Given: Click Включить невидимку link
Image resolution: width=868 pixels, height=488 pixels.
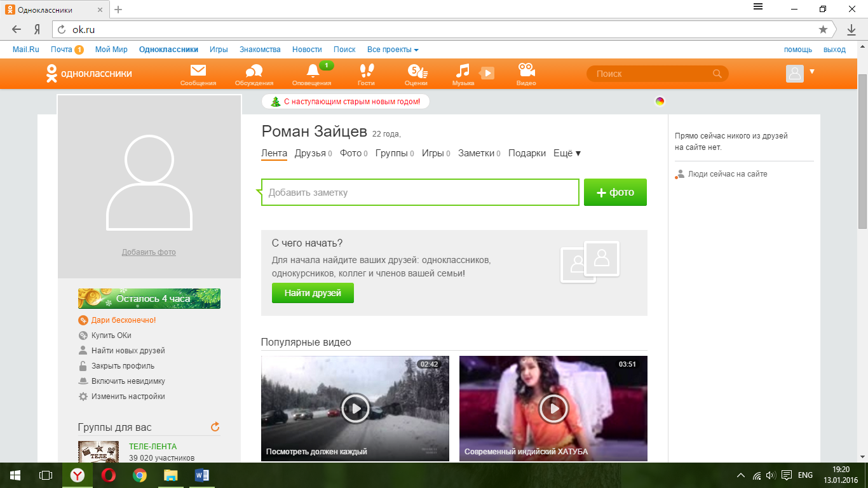Looking at the screenshot, I should (x=128, y=381).
